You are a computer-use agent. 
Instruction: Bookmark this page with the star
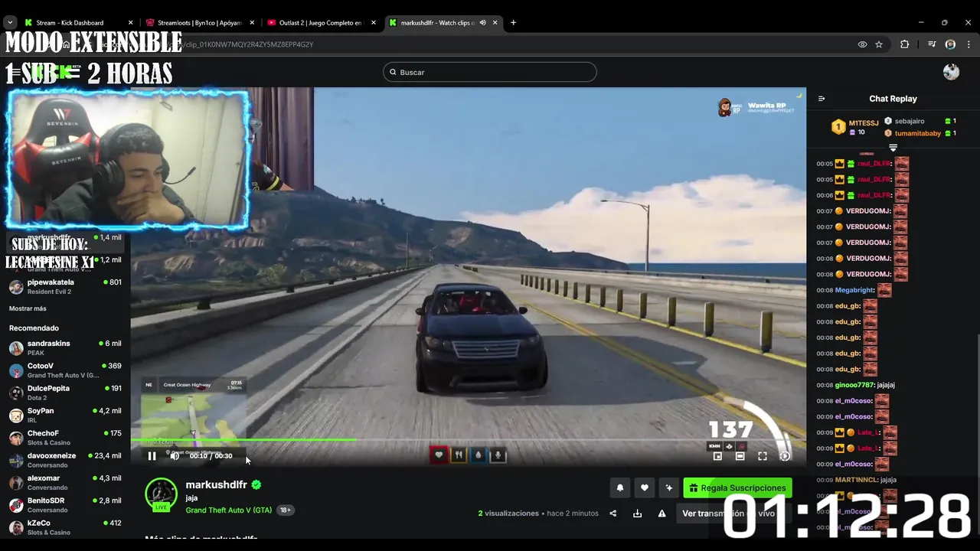click(879, 44)
